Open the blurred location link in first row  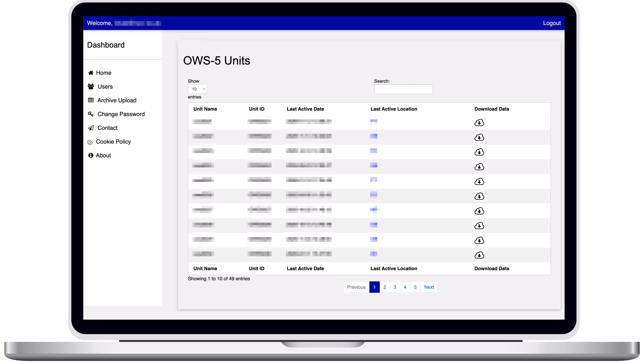click(x=373, y=122)
